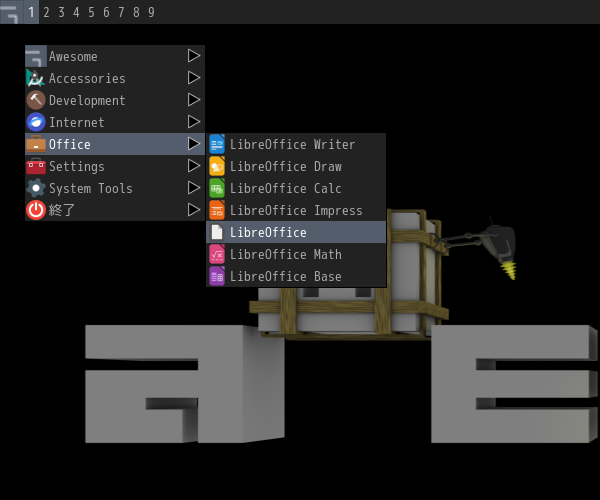Click the Internet globe icon
This screenshot has width=600, height=500.
pos(36,122)
